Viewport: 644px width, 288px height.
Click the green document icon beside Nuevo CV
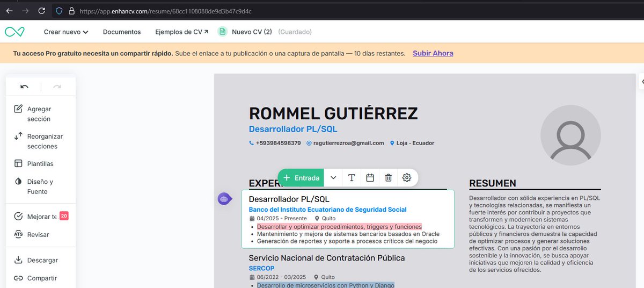pos(222,32)
